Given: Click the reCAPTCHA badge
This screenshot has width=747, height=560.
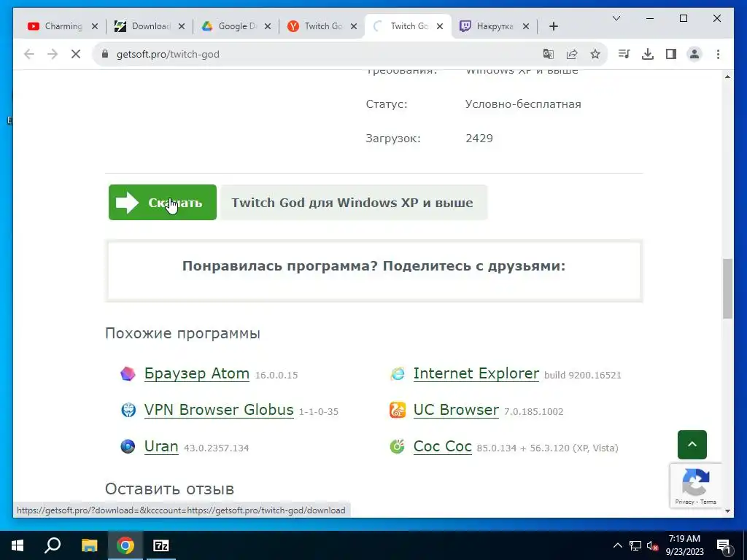Looking at the screenshot, I should (x=695, y=486).
